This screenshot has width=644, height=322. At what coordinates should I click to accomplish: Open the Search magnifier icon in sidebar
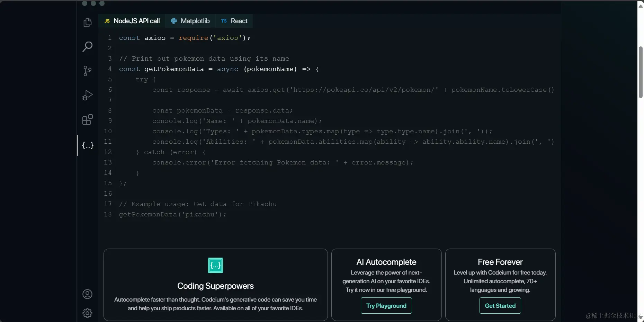click(88, 46)
